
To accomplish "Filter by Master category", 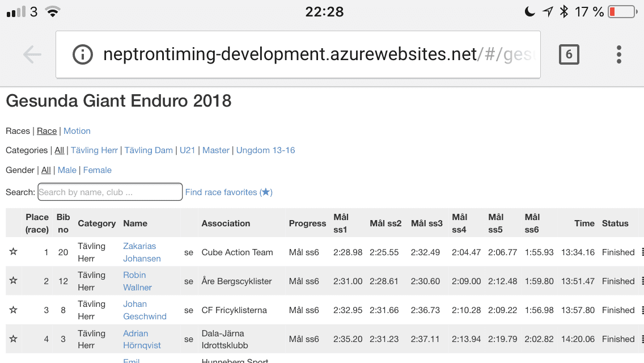I will [215, 150].
